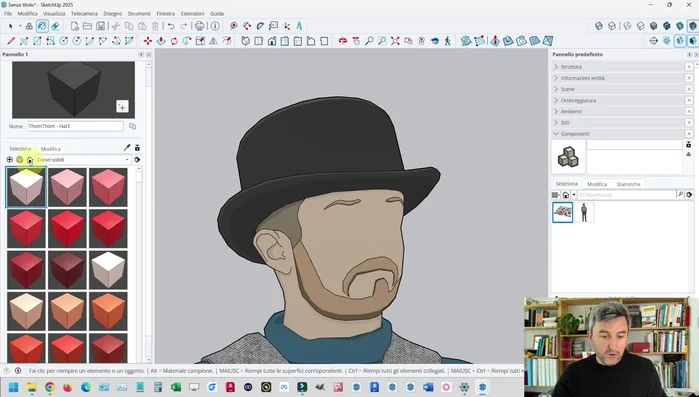
Task: Switch to Componenti Modifica tab
Action: click(x=597, y=184)
